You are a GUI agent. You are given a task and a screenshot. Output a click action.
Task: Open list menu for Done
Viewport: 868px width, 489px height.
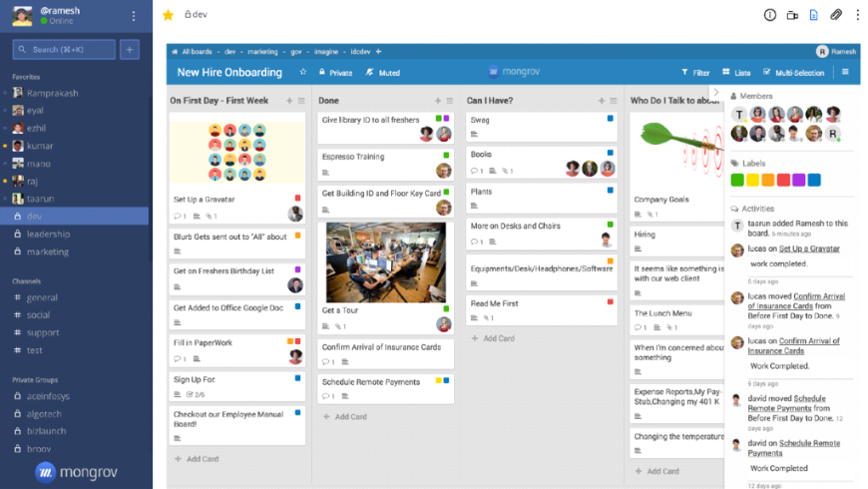click(450, 101)
